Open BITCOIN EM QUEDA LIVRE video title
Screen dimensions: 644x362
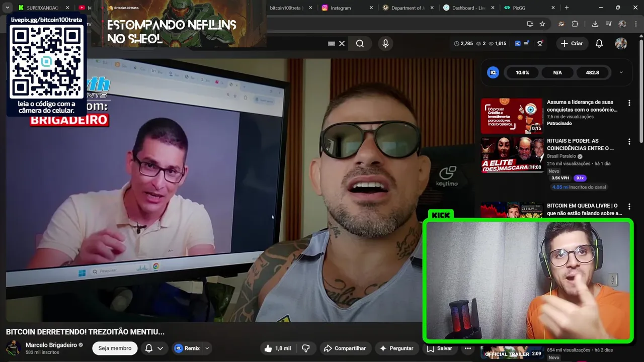[584, 209]
